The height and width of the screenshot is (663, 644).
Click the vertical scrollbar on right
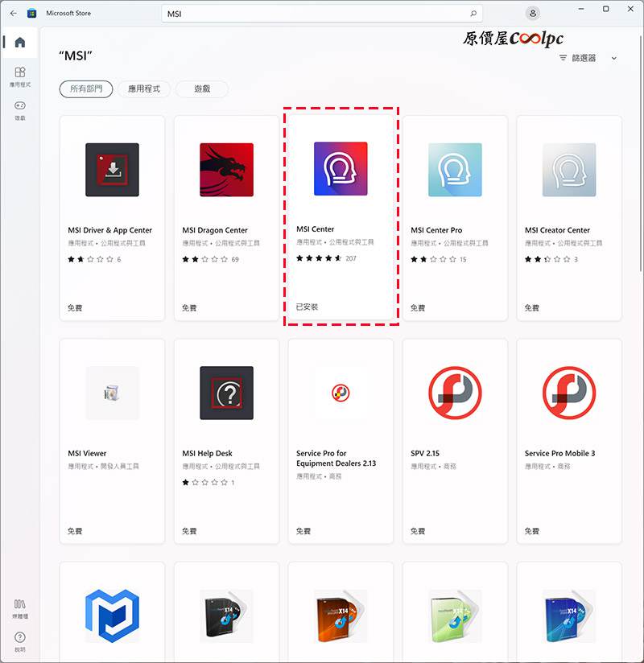click(x=639, y=161)
